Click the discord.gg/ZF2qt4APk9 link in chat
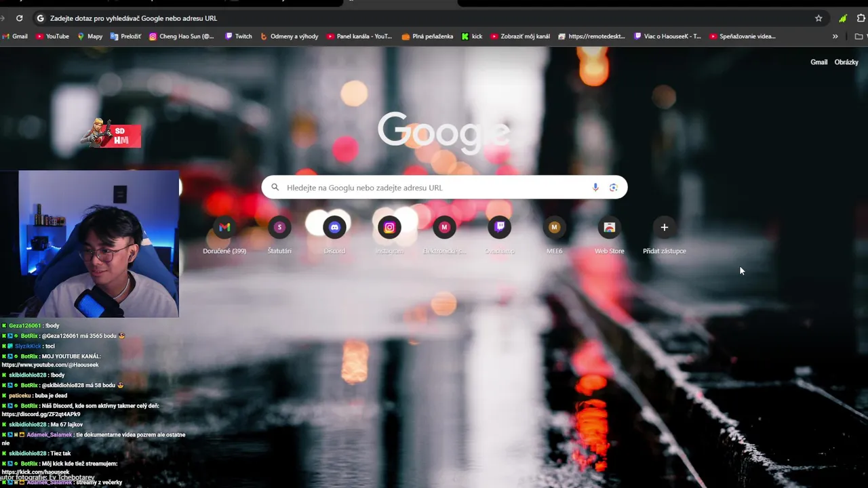Screen dimensions: 868x488 [41, 414]
